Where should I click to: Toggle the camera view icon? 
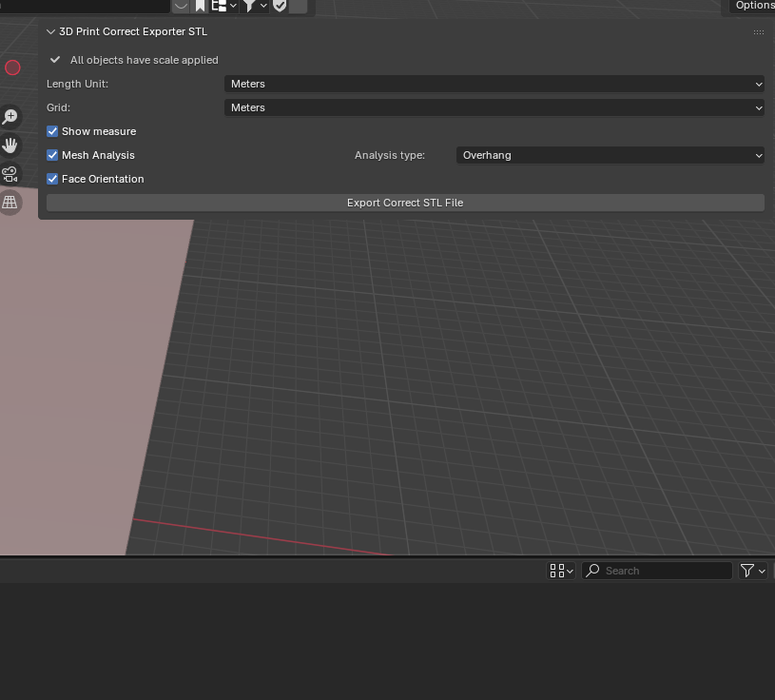pos(10,174)
